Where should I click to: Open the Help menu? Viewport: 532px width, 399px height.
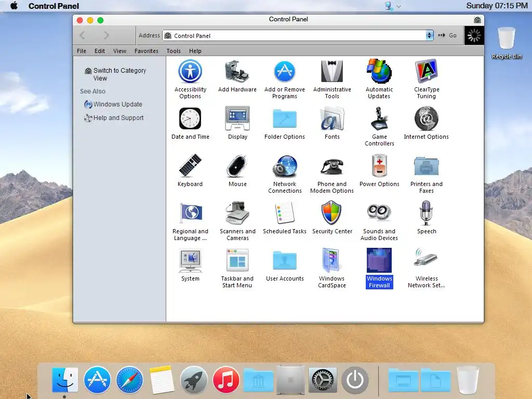pos(195,51)
